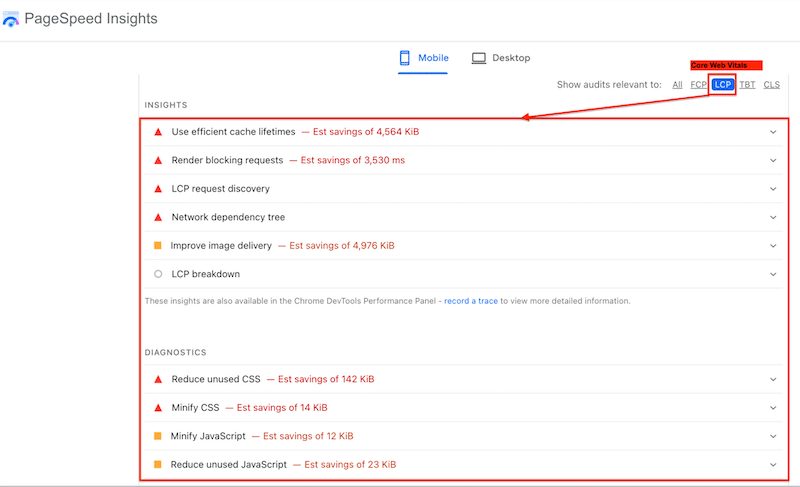Click Reduce unused CSS title

(216, 379)
